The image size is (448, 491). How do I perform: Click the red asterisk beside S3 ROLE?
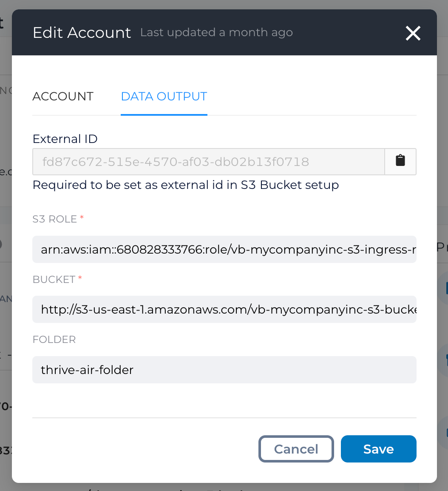click(x=82, y=217)
